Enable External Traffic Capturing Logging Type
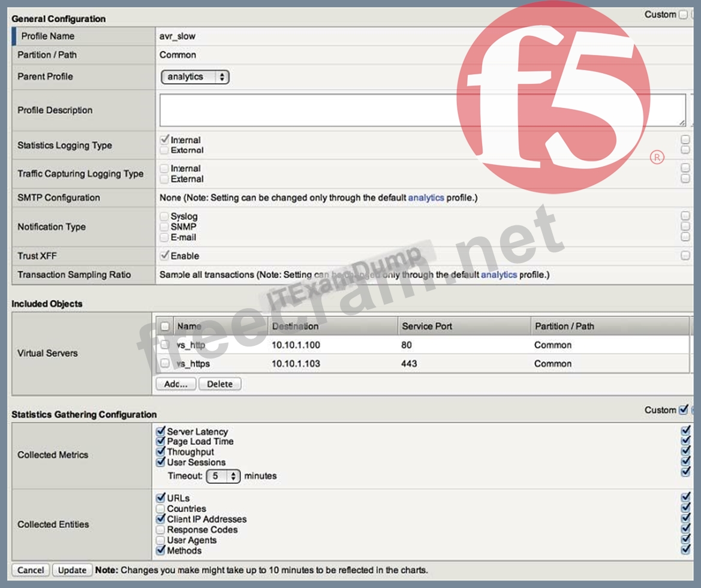Screen dimensions: 701x588 164,179
